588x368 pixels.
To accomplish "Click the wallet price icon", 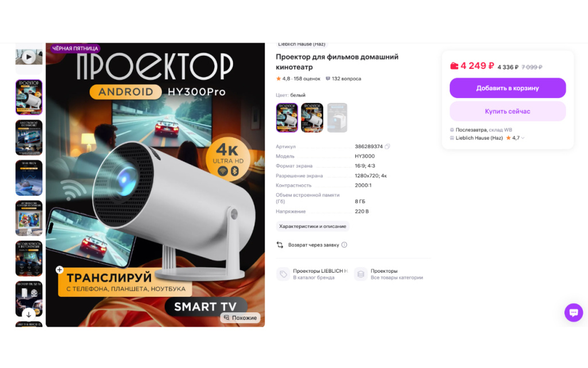I will [x=454, y=66].
